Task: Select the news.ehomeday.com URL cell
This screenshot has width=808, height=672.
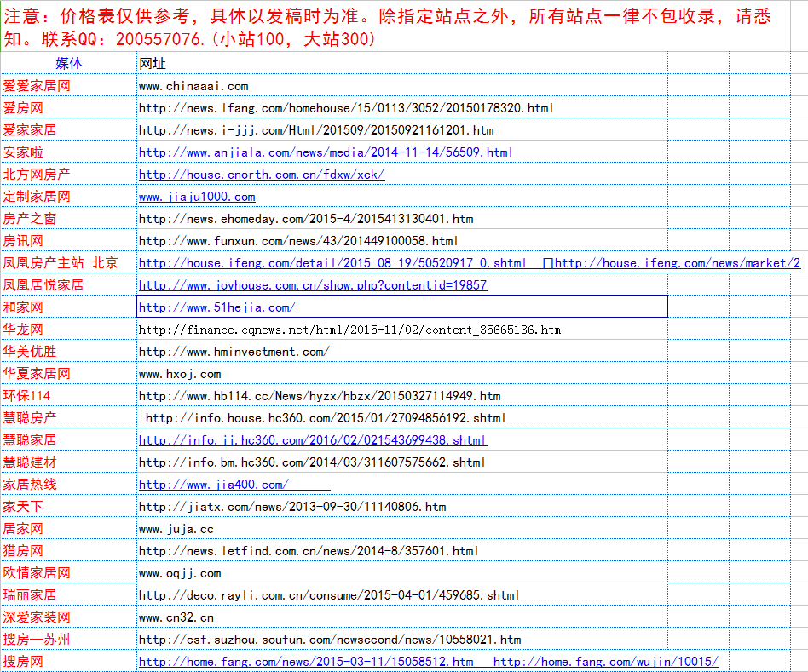Action: pos(402,218)
